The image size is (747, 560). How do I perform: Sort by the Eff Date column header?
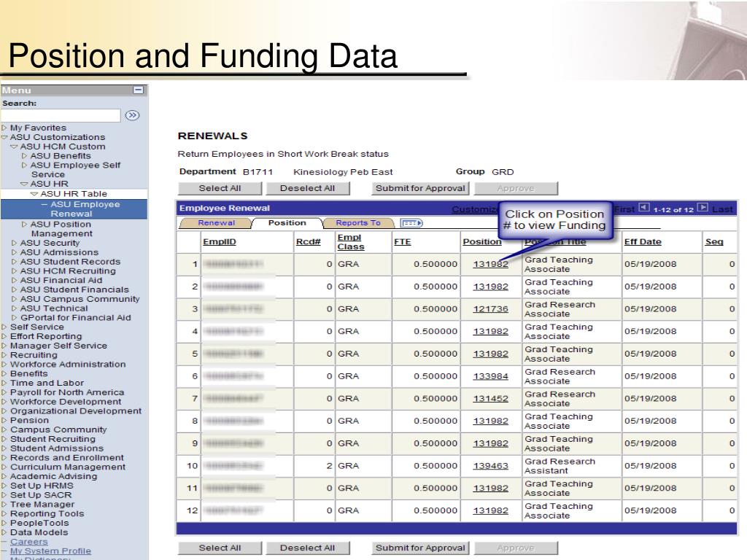643,242
